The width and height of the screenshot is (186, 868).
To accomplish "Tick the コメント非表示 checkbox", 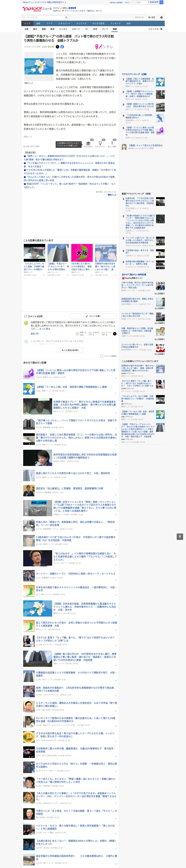I will tap(102, 356).
